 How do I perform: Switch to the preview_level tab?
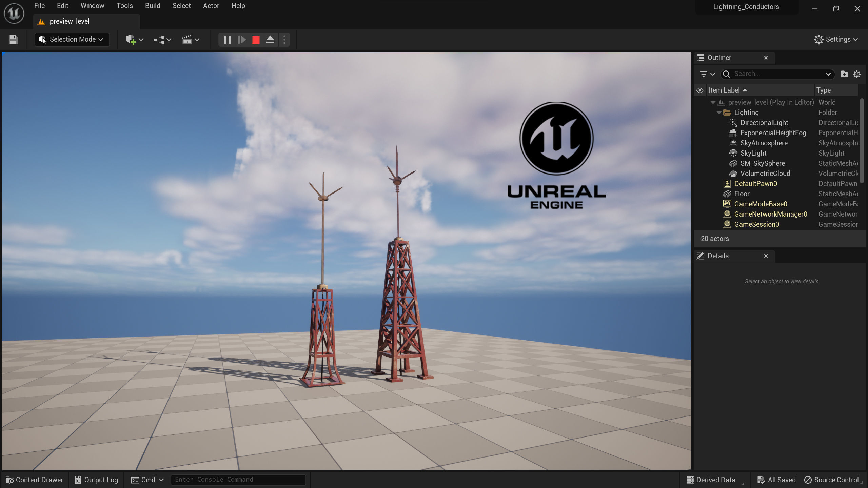pyautogui.click(x=86, y=21)
